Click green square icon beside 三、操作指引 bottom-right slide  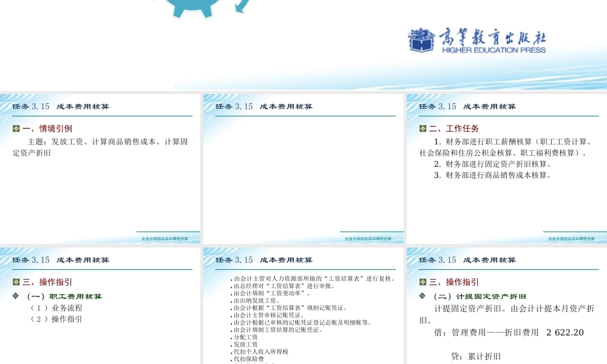pos(421,281)
